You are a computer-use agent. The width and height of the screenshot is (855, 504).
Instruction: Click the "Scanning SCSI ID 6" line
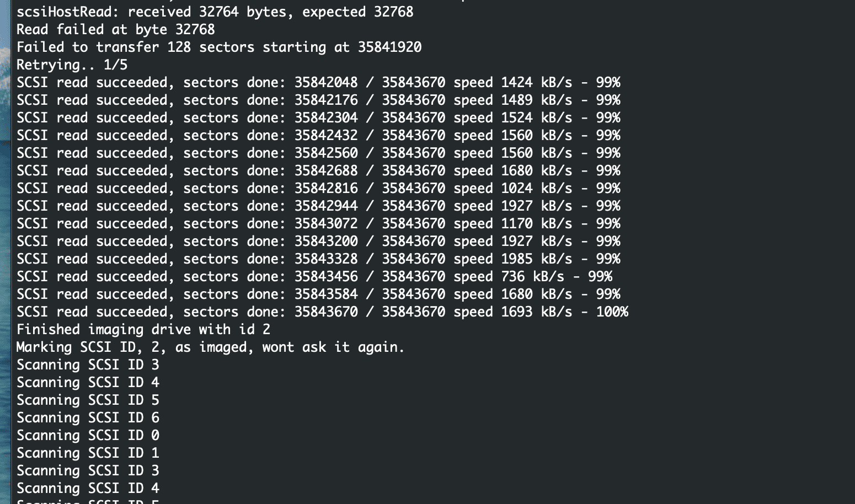pyautogui.click(x=88, y=418)
